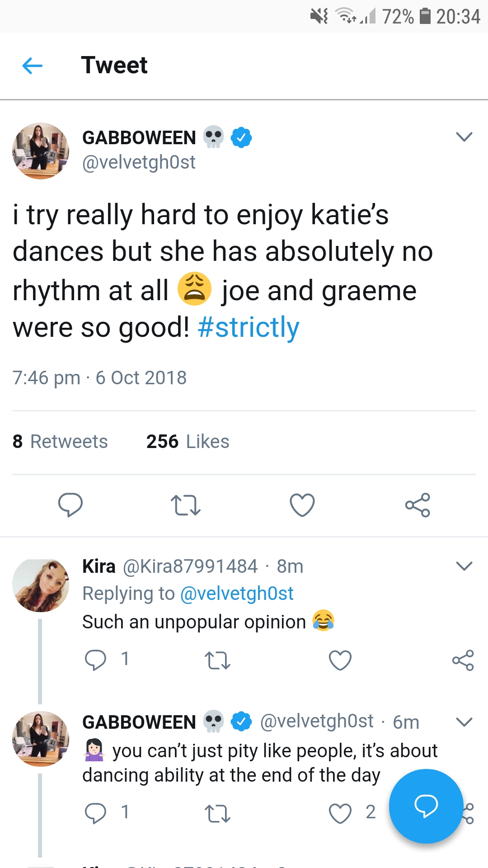
Task: Tap reply icon under main tweet
Action: tap(70, 505)
